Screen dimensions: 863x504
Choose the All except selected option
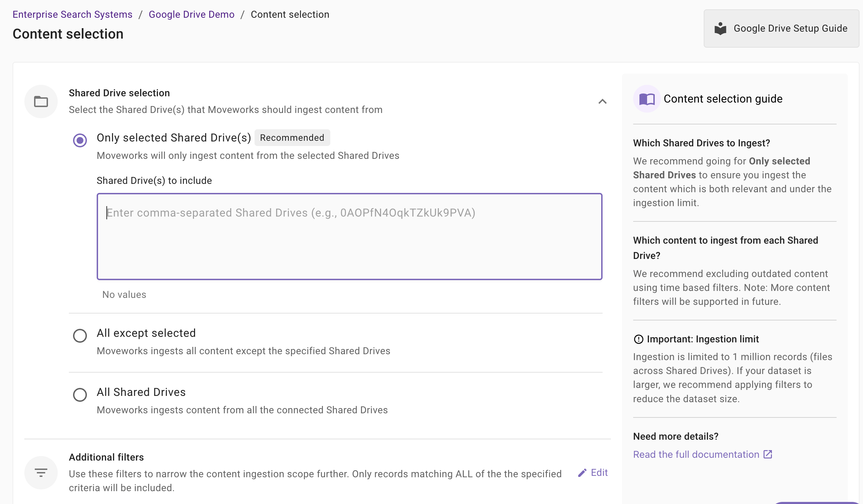tap(80, 336)
